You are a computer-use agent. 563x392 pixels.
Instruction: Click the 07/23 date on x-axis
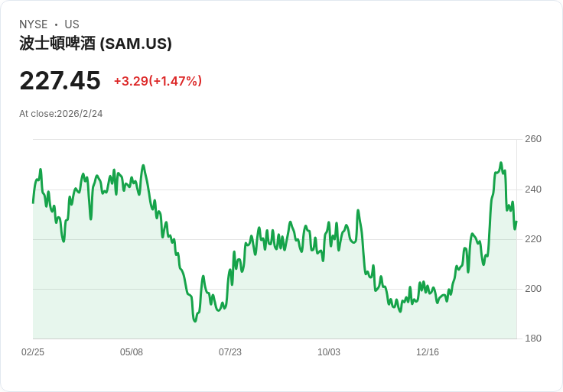[230, 352]
